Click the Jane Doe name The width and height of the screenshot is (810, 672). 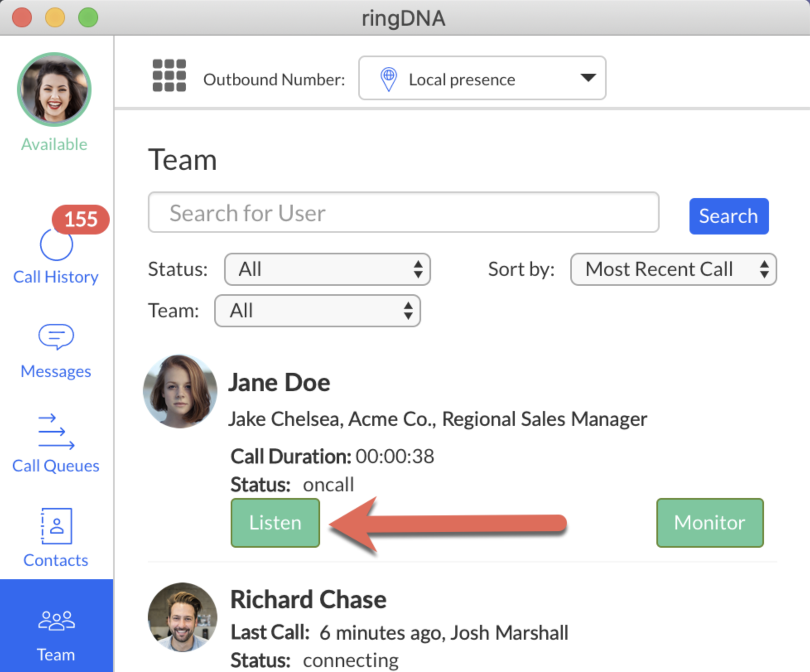[280, 382]
